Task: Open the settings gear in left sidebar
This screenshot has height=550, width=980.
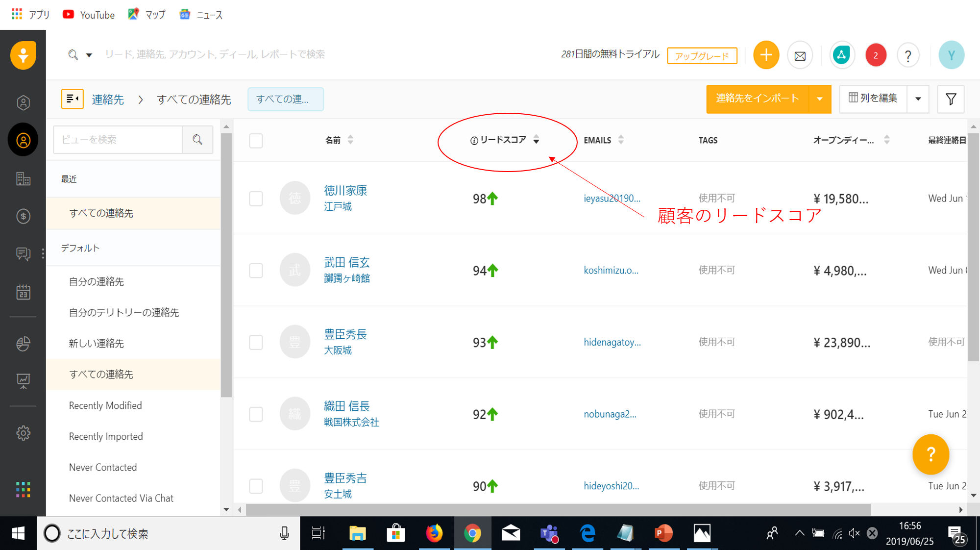Action: coord(23,433)
